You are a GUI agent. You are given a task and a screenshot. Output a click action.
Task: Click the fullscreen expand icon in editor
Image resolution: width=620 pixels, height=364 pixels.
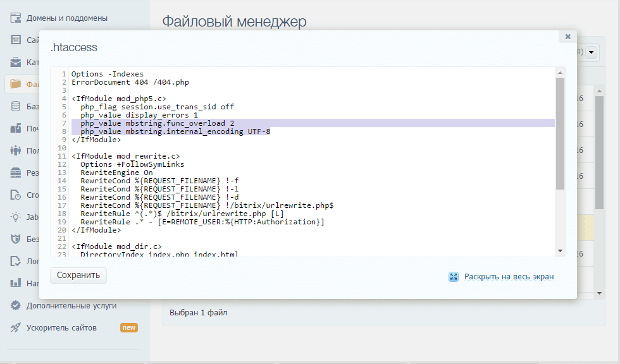453,277
